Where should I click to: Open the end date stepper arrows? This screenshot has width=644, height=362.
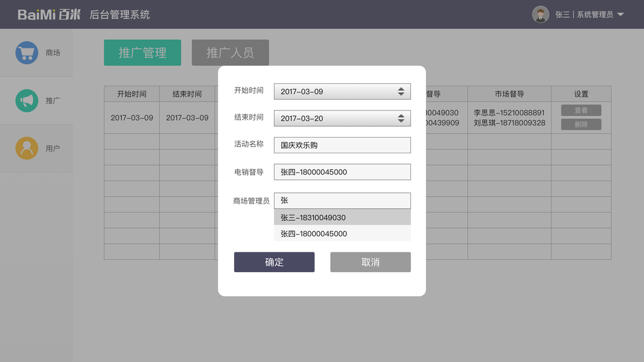(401, 118)
